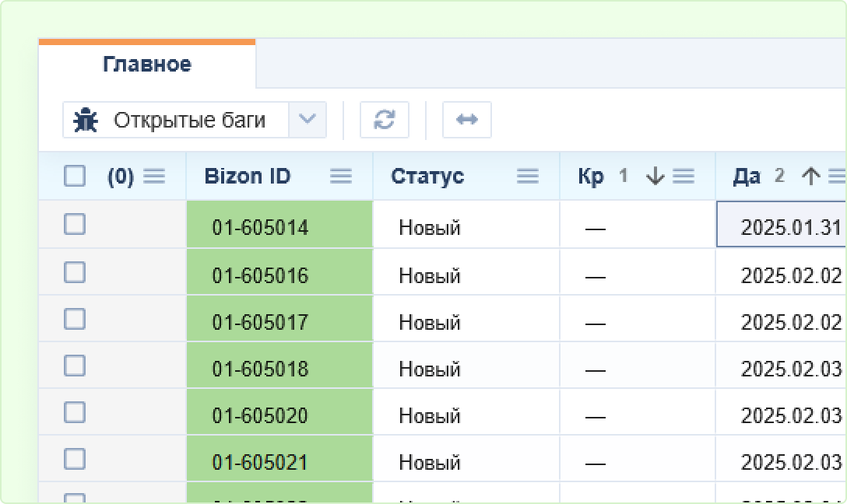
Task: Click the descending sort arrow in Кр column
Action: (655, 177)
